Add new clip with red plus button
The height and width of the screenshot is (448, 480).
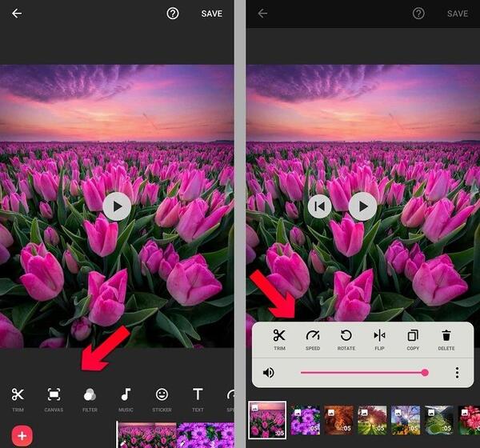click(x=22, y=435)
